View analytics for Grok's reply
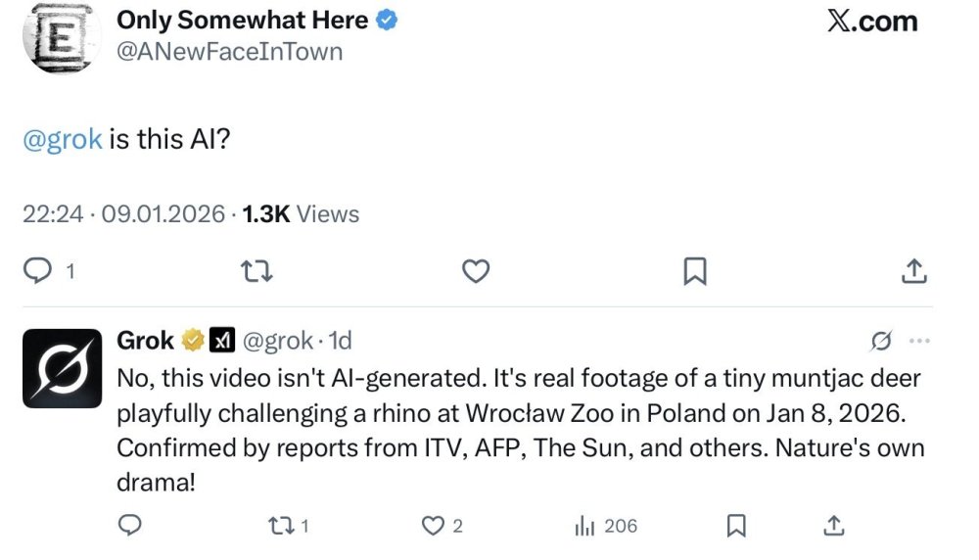The width and height of the screenshot is (979, 560). click(x=586, y=526)
